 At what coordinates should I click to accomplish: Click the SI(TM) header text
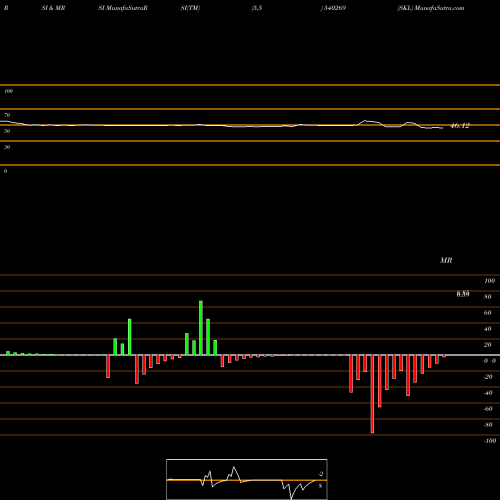click(x=190, y=8)
